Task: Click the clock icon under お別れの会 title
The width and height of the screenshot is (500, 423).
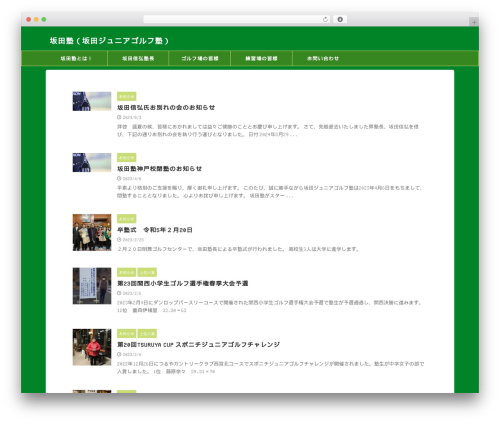Action: 119,117
